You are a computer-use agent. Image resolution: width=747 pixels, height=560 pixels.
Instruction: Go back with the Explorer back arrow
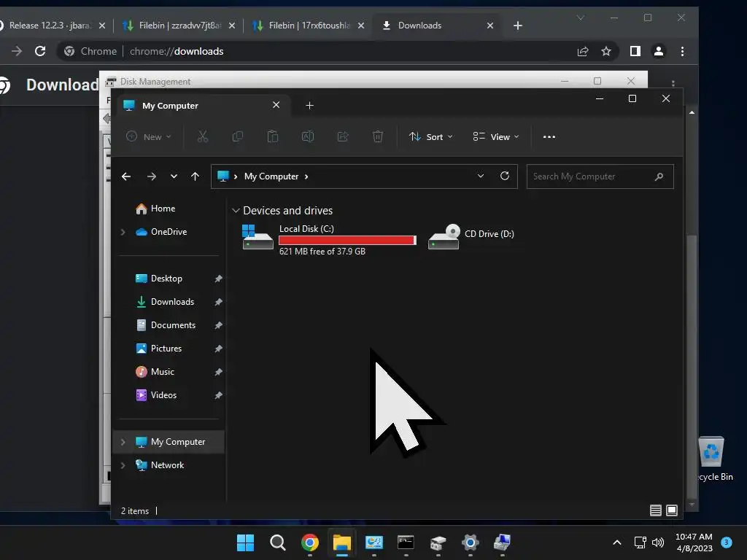click(126, 176)
